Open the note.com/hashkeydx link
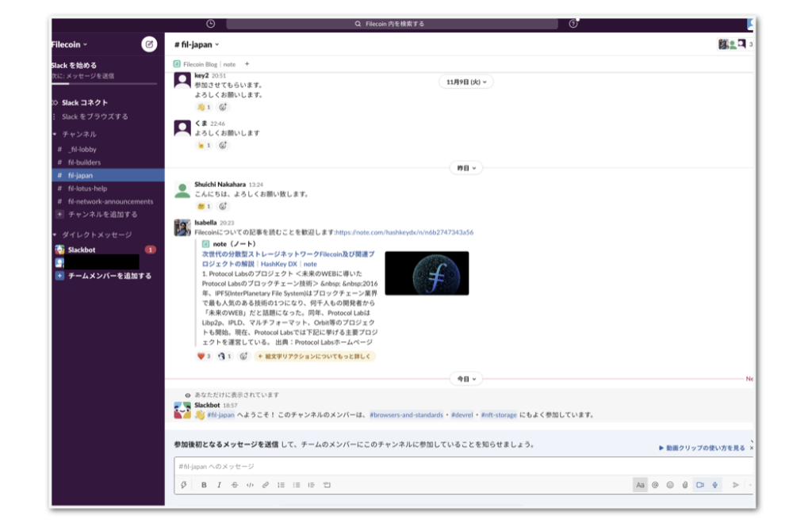The height and width of the screenshot is (523, 812). pos(404,232)
